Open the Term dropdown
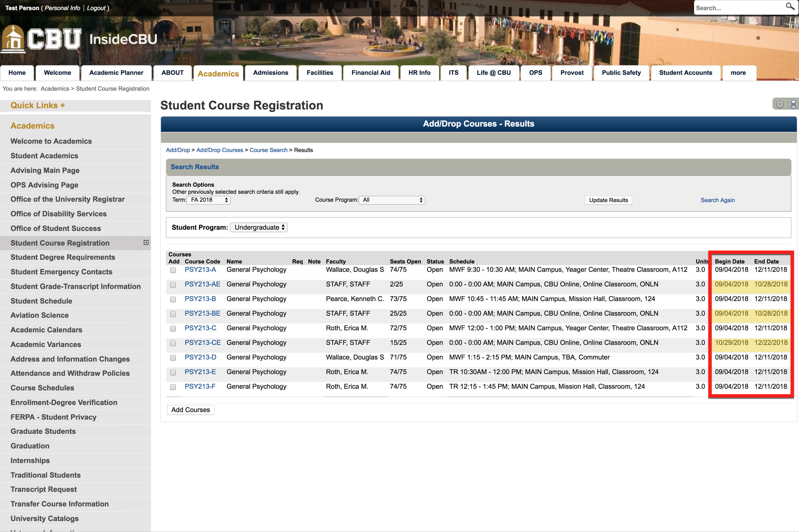This screenshot has width=799, height=532. [x=209, y=200]
